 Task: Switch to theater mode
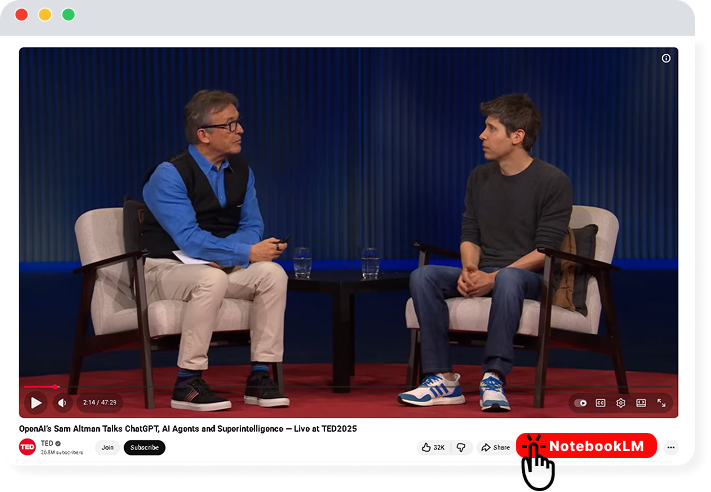click(641, 403)
